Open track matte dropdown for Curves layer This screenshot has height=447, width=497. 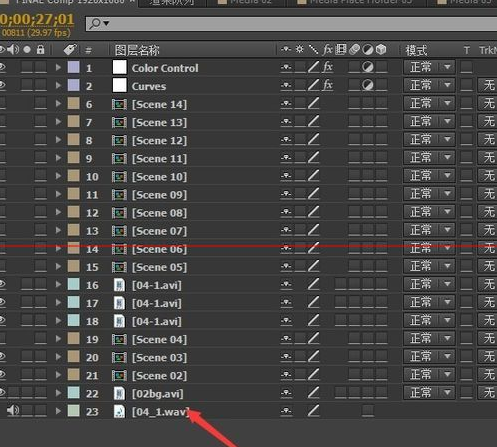[x=487, y=86]
